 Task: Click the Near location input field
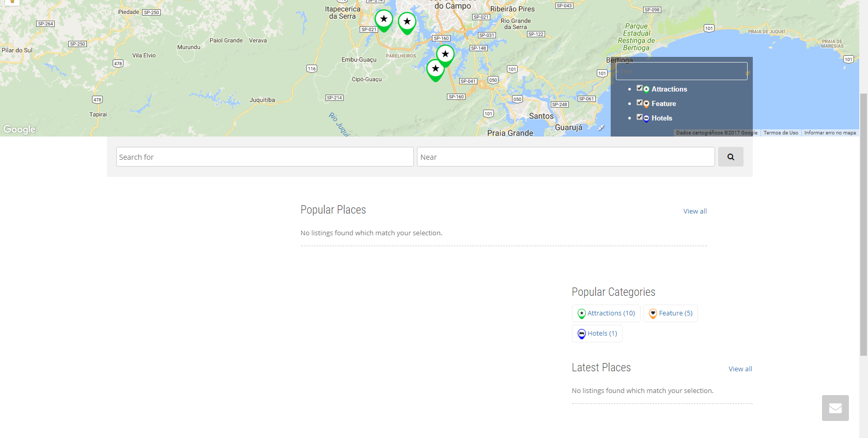click(x=566, y=157)
